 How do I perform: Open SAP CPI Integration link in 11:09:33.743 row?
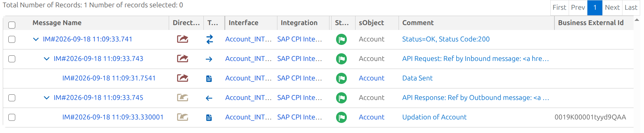click(x=300, y=58)
